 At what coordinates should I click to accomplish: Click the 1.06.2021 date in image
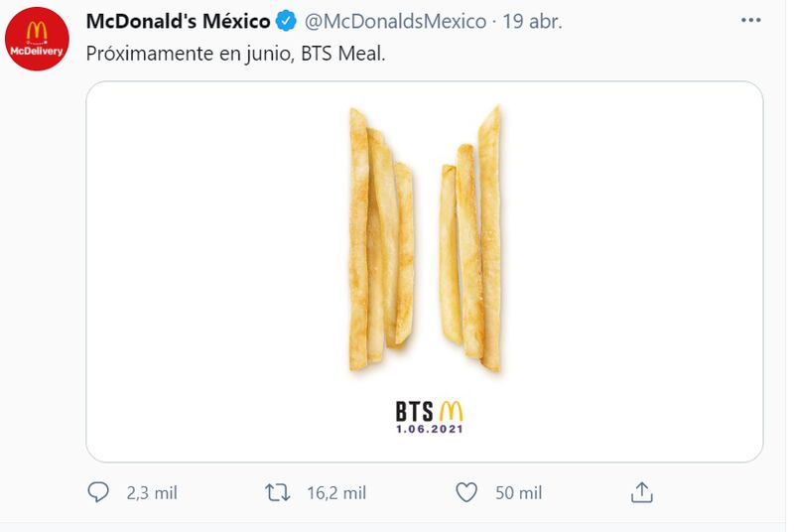(x=430, y=429)
